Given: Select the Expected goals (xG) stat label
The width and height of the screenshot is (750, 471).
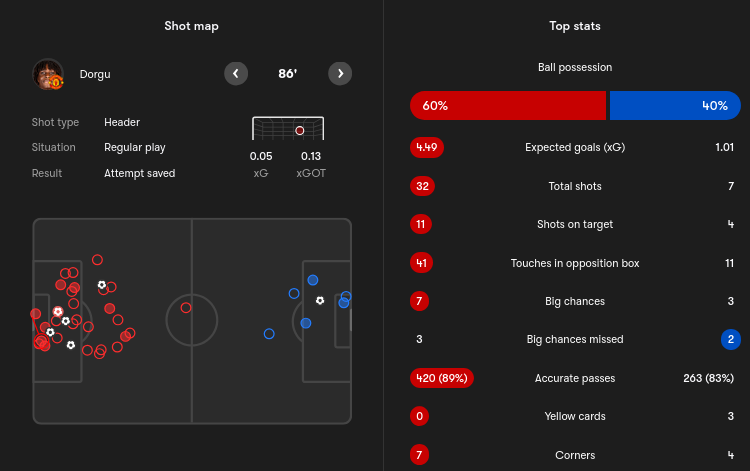Looking at the screenshot, I should (575, 147).
